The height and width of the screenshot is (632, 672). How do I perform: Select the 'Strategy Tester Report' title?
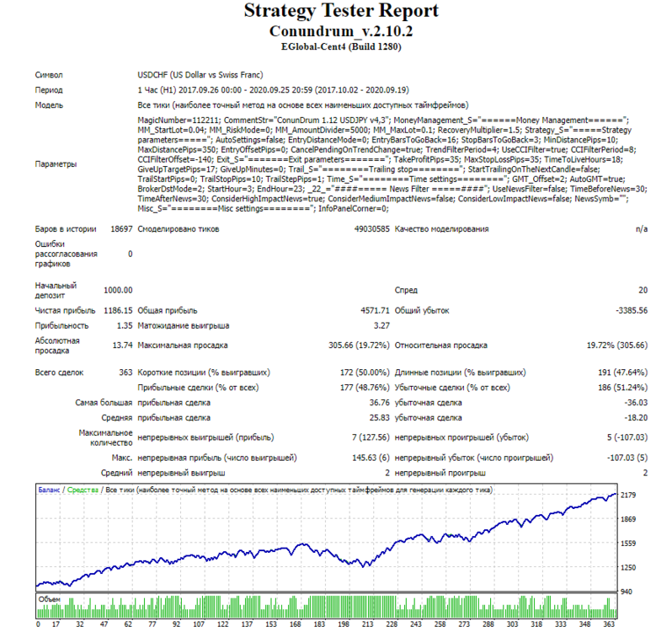pos(341,11)
